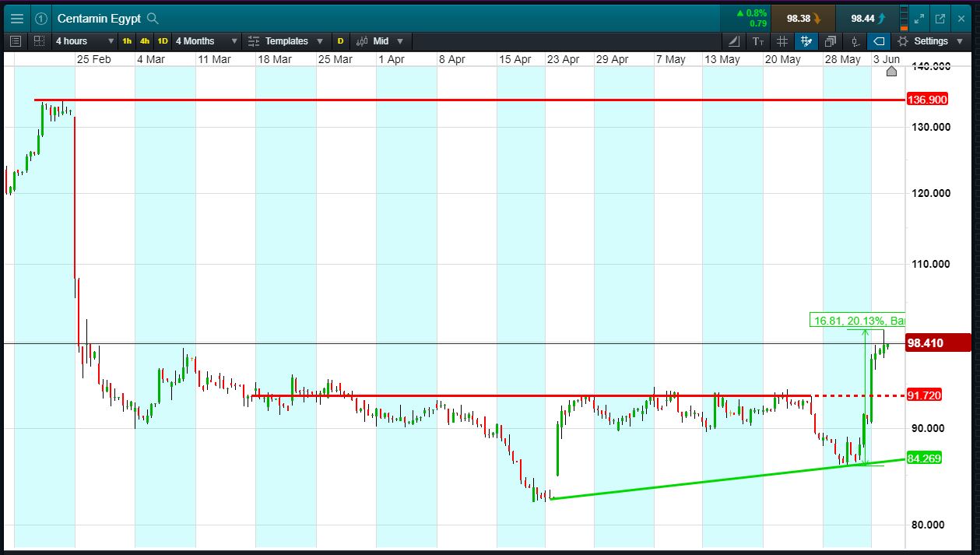
Task: Select the 1D quick interval
Action: (x=163, y=41)
